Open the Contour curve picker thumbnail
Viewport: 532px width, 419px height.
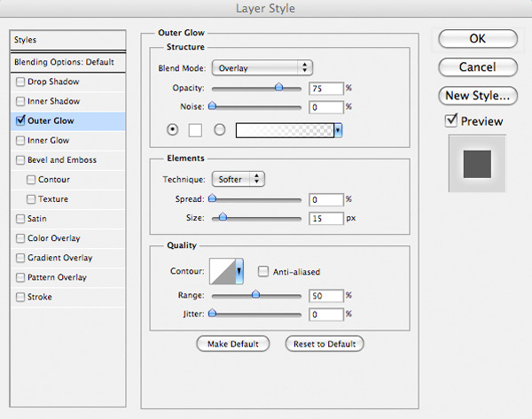(x=223, y=271)
